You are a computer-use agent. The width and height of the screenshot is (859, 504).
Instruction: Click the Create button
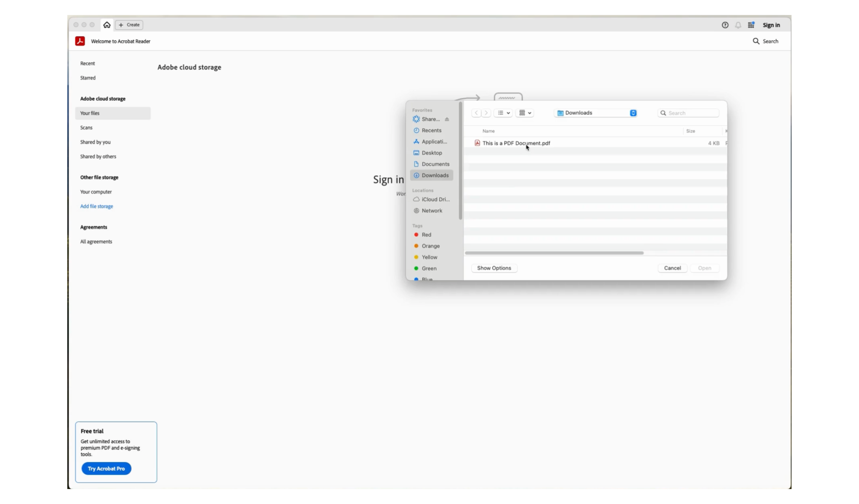click(129, 25)
